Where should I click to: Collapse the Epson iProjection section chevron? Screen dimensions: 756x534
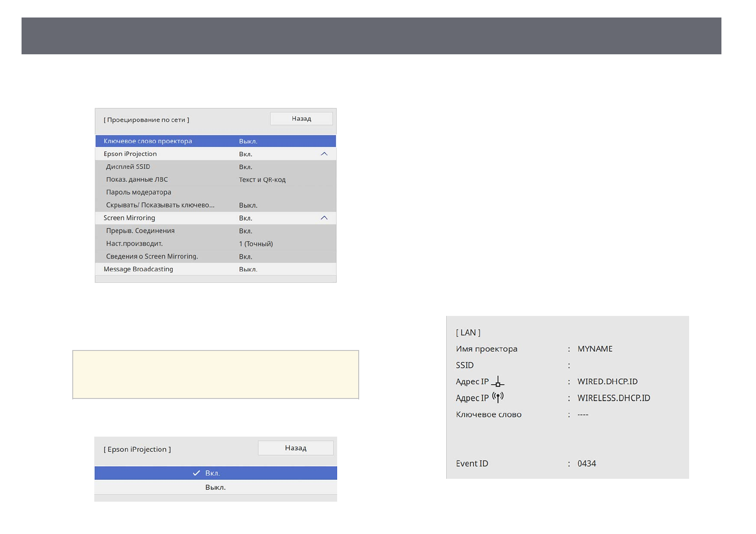coord(324,154)
